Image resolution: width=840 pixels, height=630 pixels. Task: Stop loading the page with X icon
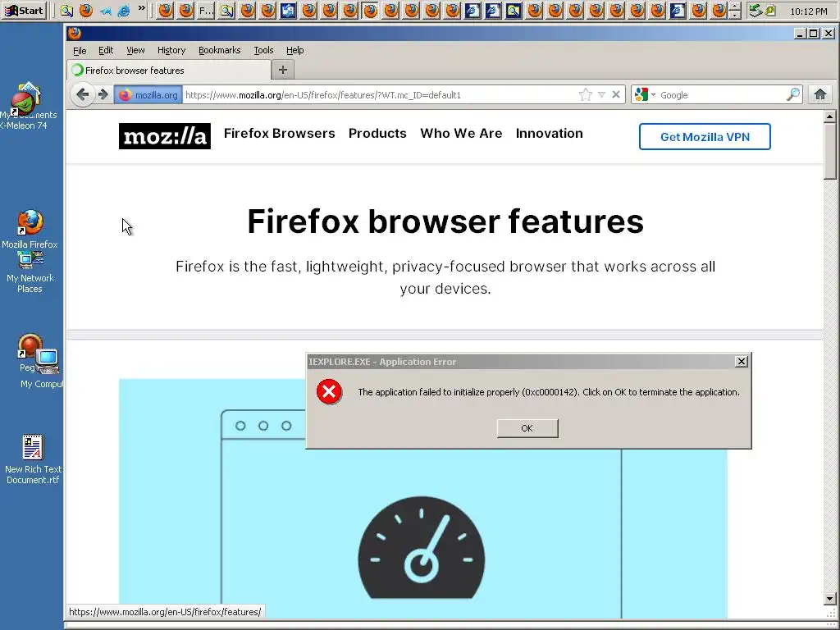tap(616, 95)
